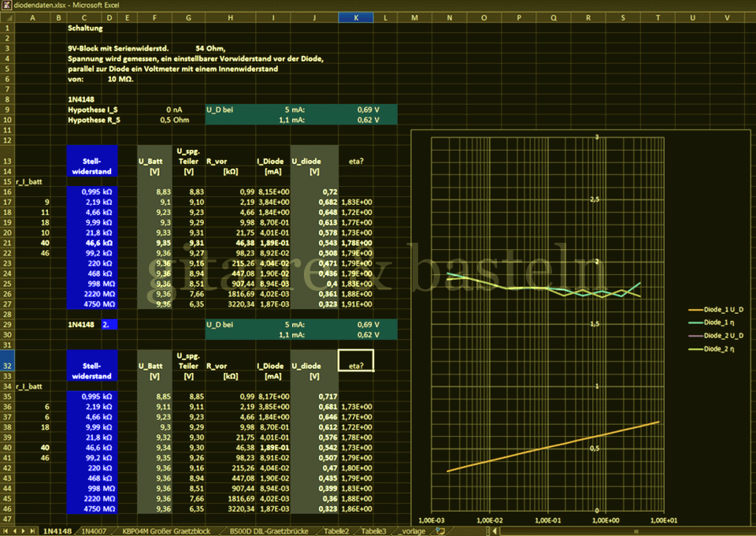Go to last sheet with navigation arrow
756x536 pixels.
pos(32,531)
